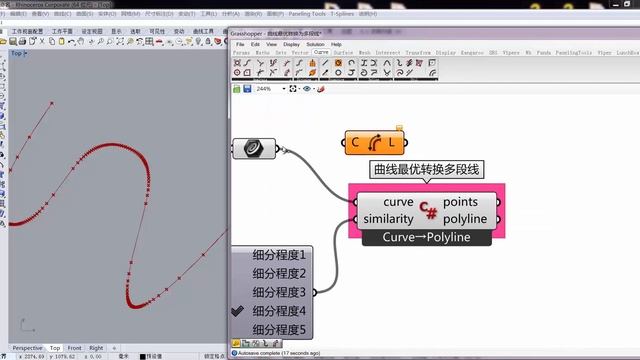The width and height of the screenshot is (640, 360).
Task: Click the Rhino print icon in toolbar
Action: (x=22, y=41)
